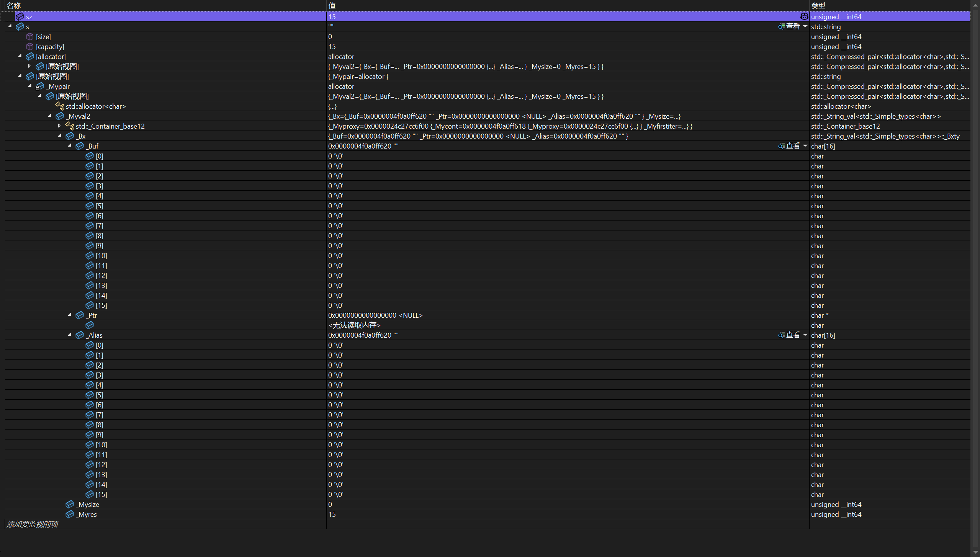The image size is (980, 557).
Task: Click the refresh icon in the sz value row
Action: [804, 16]
